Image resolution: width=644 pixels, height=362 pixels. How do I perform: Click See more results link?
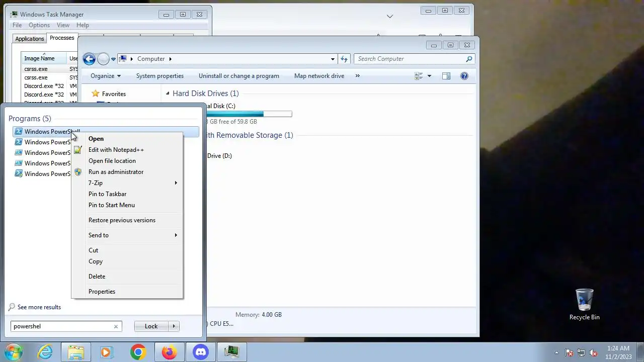39,307
